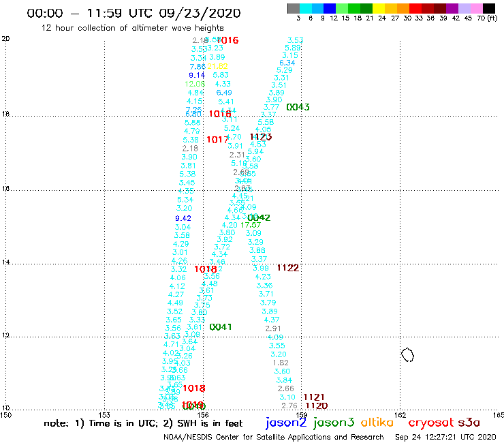The height and width of the screenshot is (443, 504).
Task: Click the jason2 satellite legend label
Action: coord(286,423)
